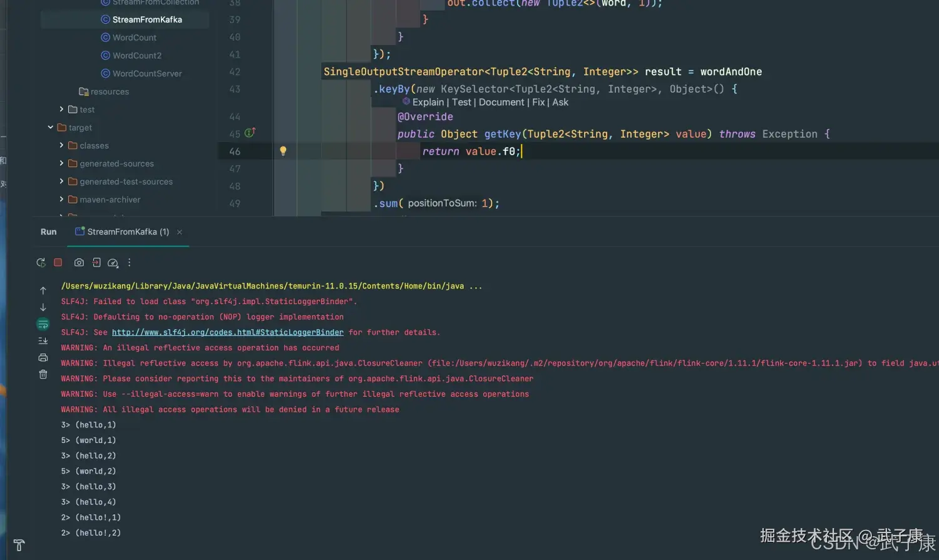Click the lightbulb quick-fix icon on line 46
The height and width of the screenshot is (560, 939).
(x=283, y=151)
